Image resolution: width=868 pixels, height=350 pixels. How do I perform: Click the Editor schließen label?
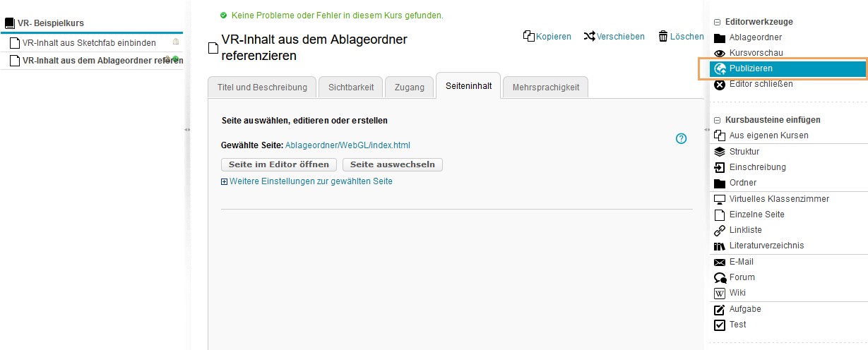(761, 84)
